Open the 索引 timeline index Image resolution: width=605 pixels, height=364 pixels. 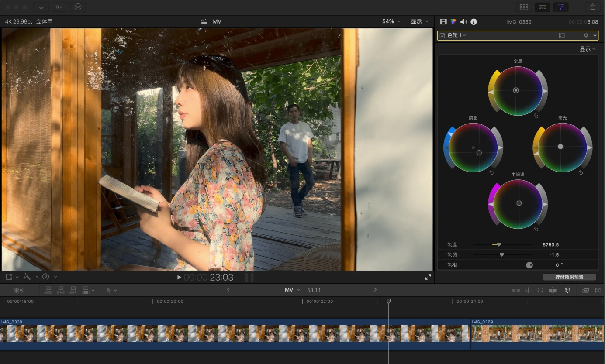pyautogui.click(x=19, y=290)
